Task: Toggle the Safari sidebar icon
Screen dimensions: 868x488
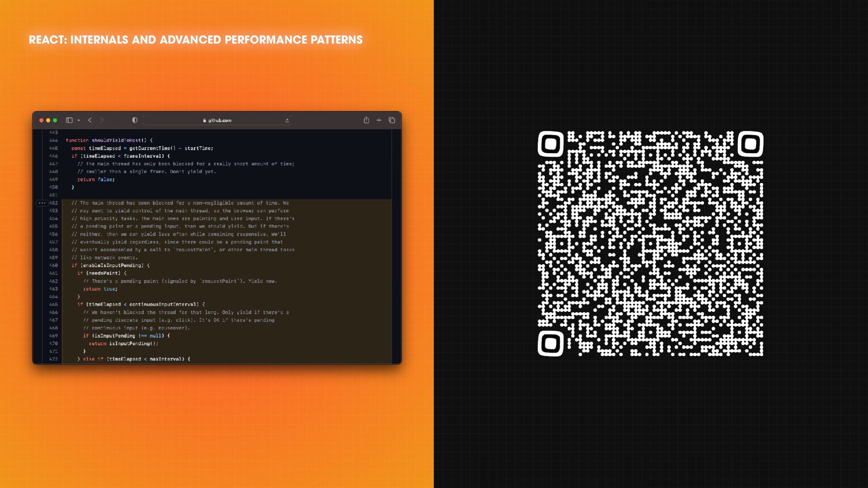Action: pos(69,120)
